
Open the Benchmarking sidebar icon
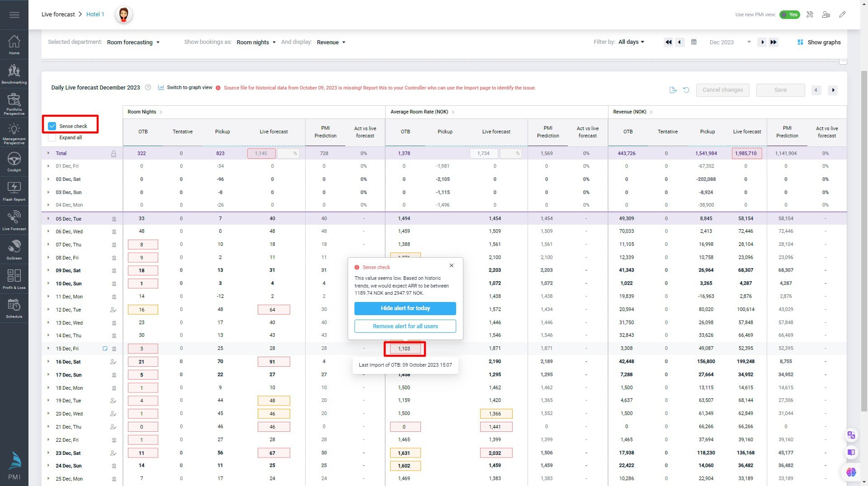coord(14,74)
